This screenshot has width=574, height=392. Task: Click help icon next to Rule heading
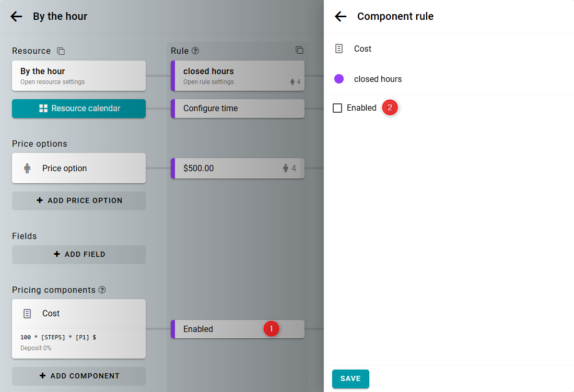pos(195,51)
